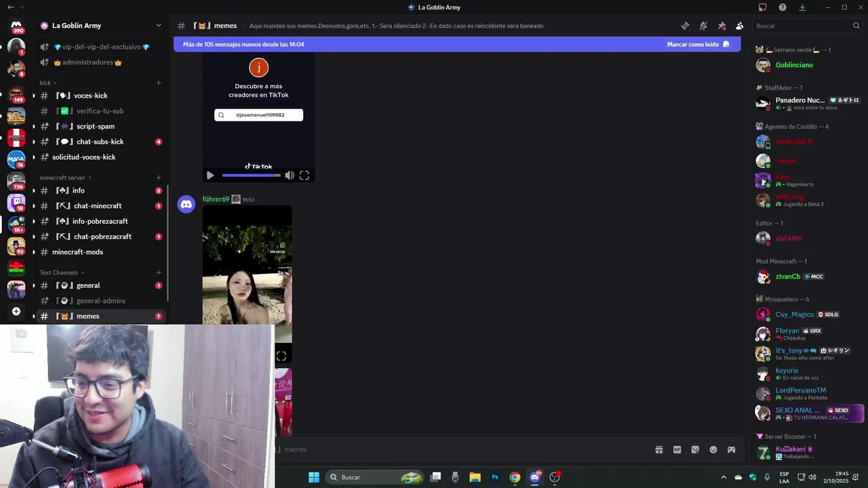This screenshot has width=868, height=488.
Task: Open the GIF picker
Action: click(677, 449)
